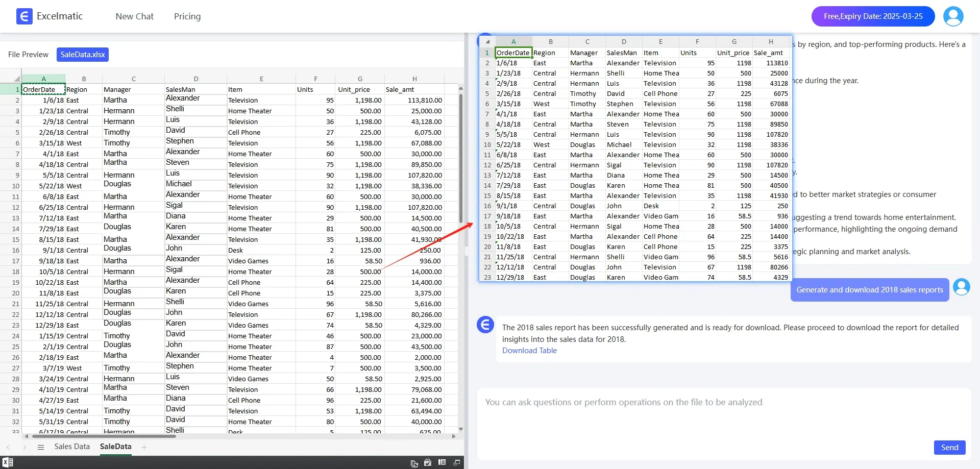
Task: Click the Download Table link
Action: pyautogui.click(x=529, y=351)
